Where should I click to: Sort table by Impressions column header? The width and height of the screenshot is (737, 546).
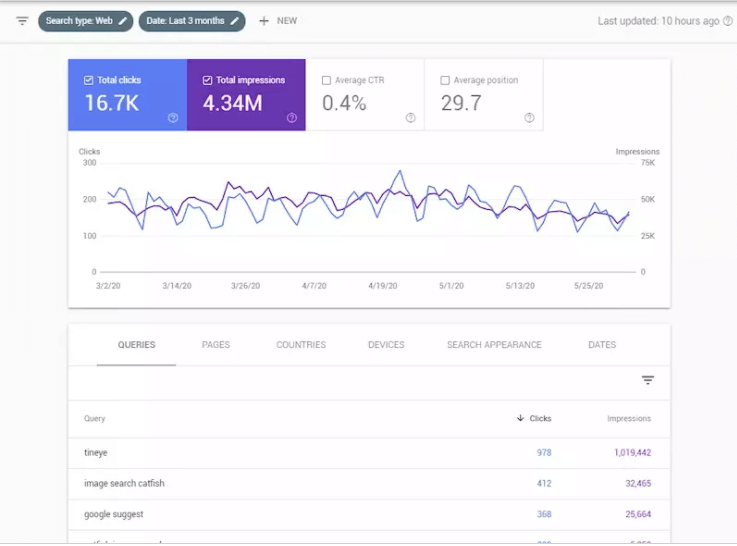628,419
